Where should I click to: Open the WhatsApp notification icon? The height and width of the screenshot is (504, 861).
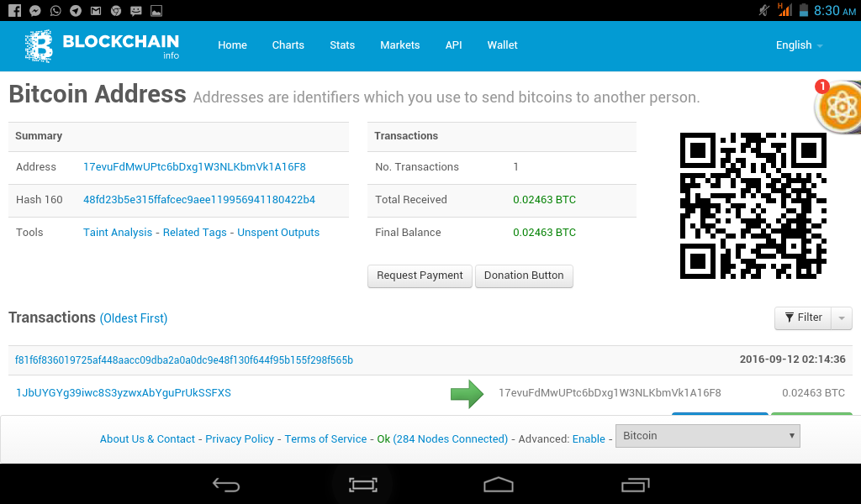55,10
